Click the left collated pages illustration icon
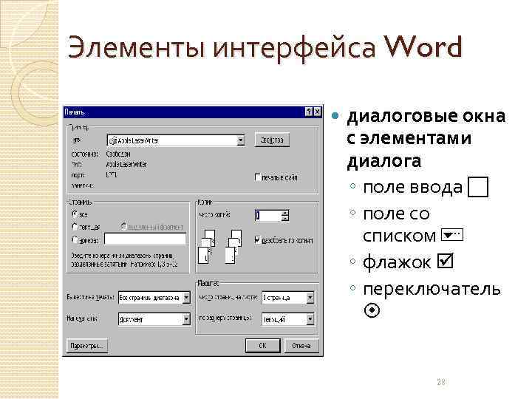532x399 pixels. pyautogui.click(x=207, y=247)
